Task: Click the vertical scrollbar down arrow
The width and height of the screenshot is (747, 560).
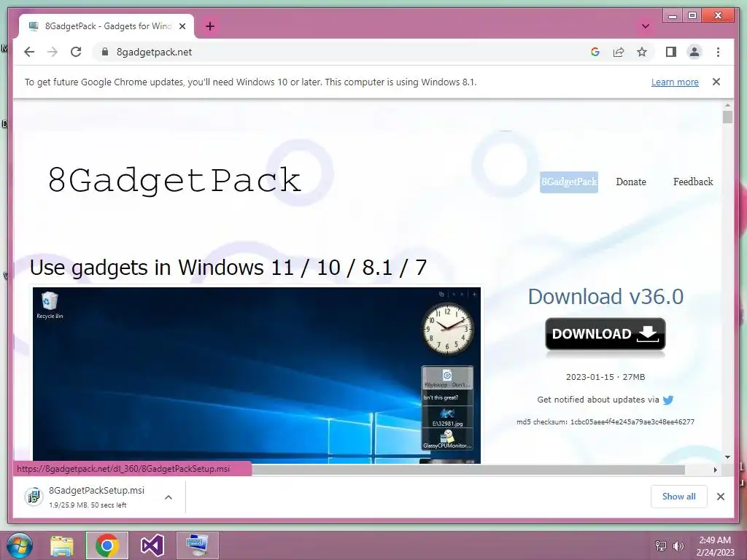Action: click(727, 457)
